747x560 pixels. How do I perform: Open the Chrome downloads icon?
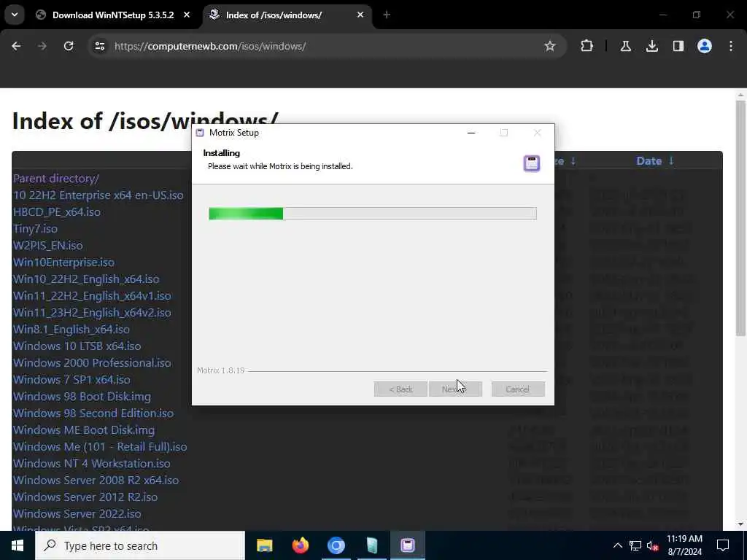click(x=651, y=46)
